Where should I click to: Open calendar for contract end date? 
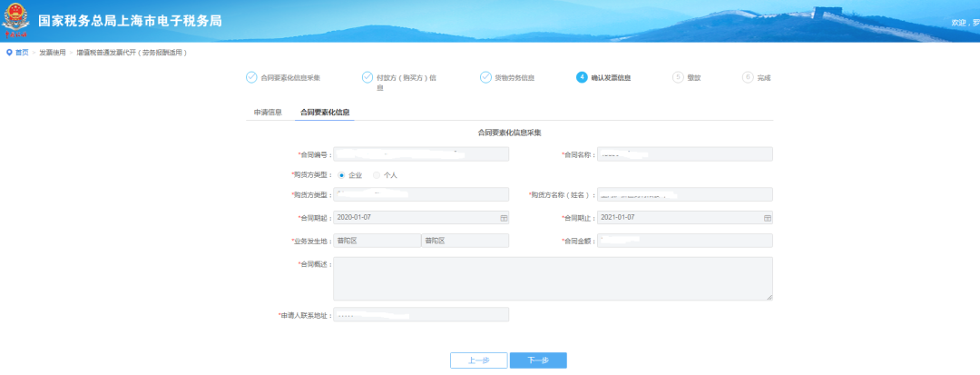(x=767, y=219)
